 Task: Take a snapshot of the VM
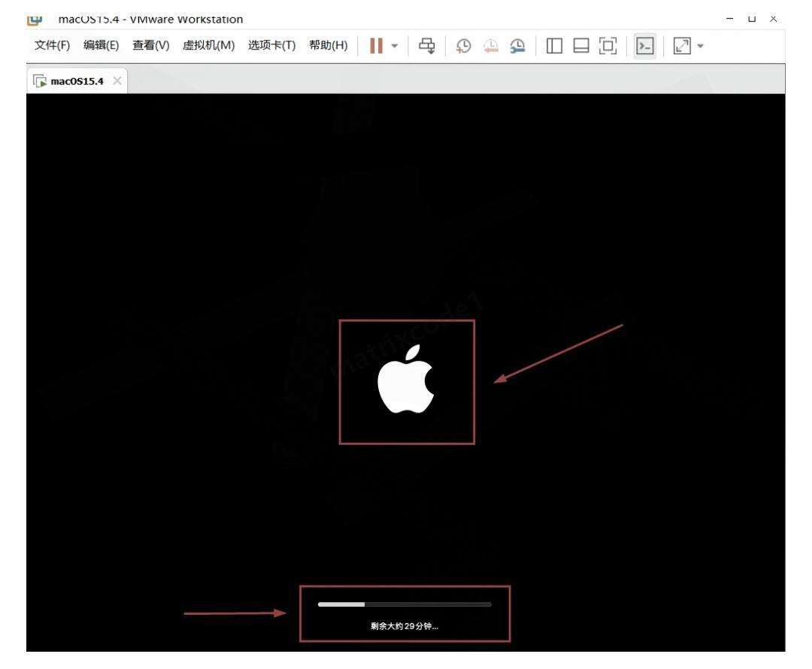[463, 46]
